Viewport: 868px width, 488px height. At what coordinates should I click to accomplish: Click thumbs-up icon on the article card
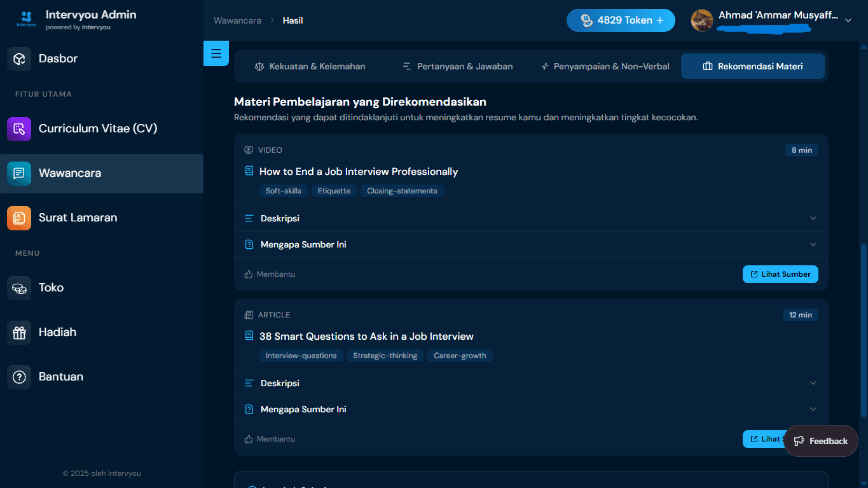[x=249, y=439]
